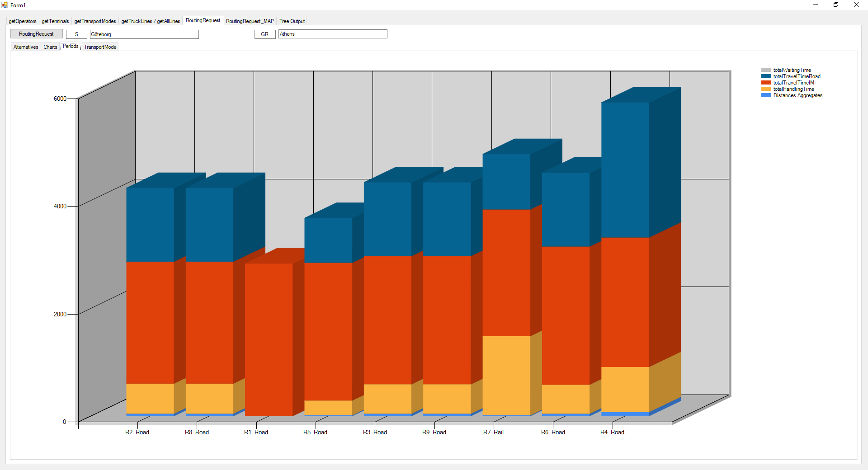Click the Göteborg origin text field

point(144,34)
